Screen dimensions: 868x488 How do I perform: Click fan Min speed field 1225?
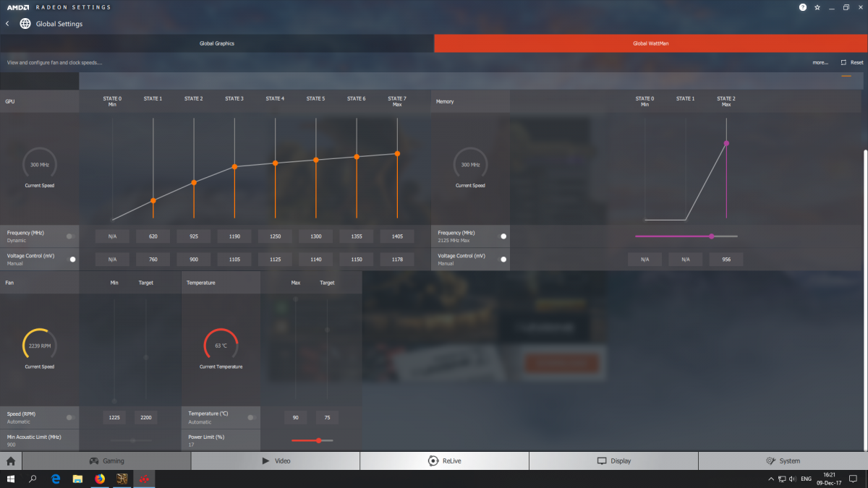[114, 417]
